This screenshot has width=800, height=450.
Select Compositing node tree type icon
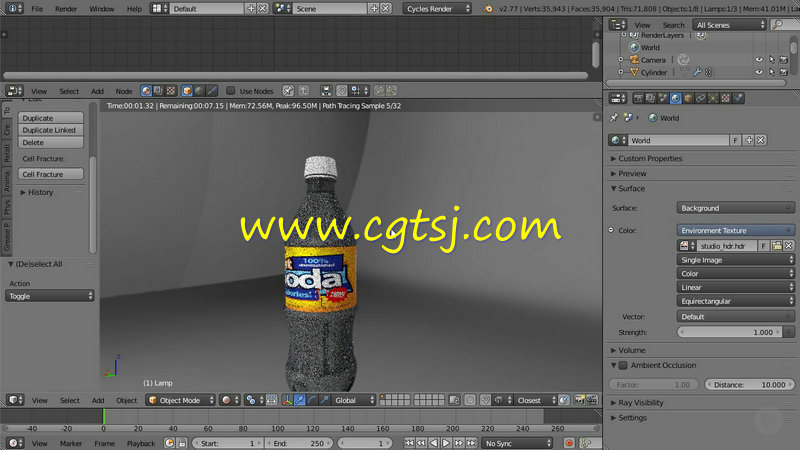coord(159,91)
